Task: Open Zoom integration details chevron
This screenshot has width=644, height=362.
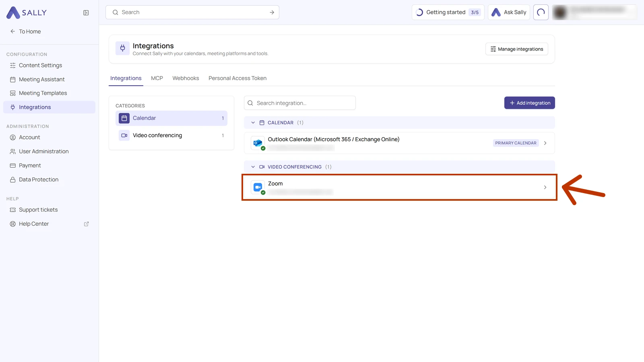Action: coord(545,187)
